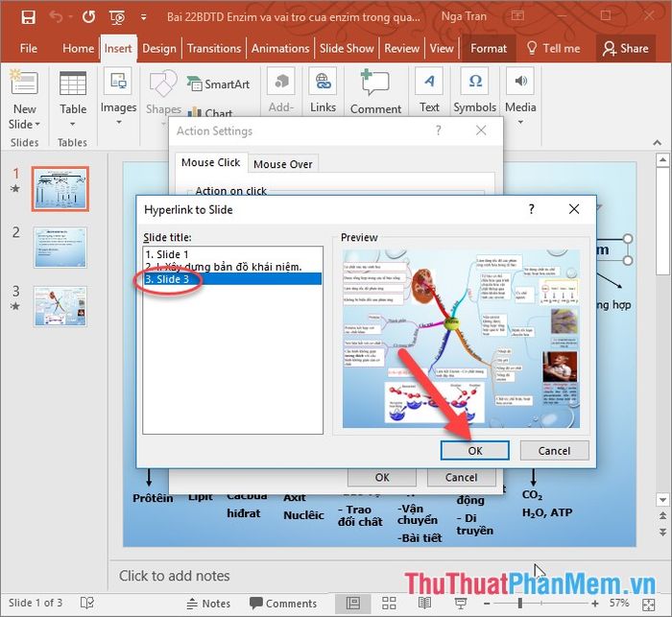The height and width of the screenshot is (617, 672).
Task: Open the Format tab
Action: pyautogui.click(x=489, y=48)
